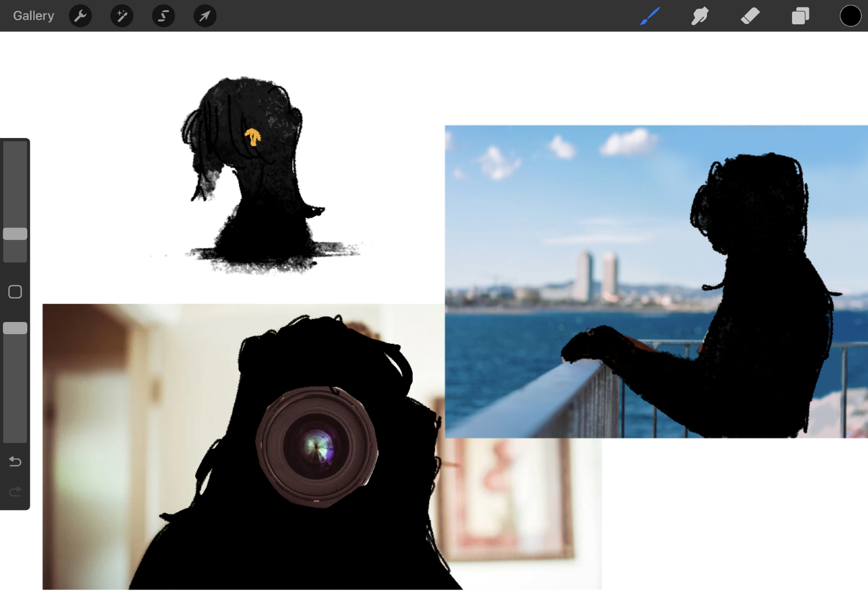Select the Paint brush tool
868x598 pixels.
(650, 16)
